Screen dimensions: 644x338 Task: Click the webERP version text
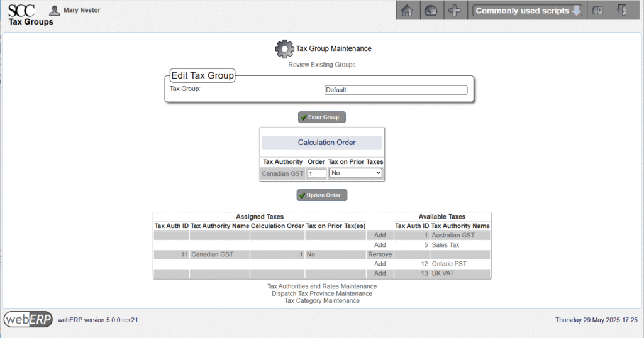[97, 320]
